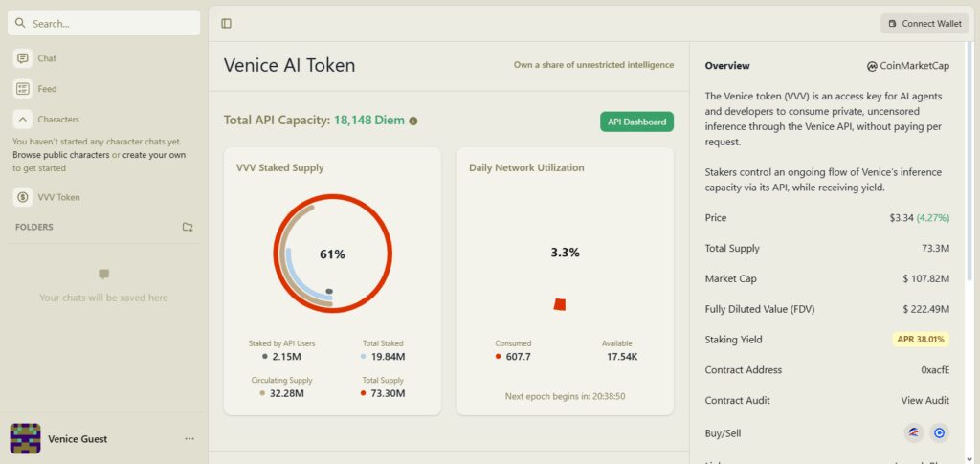The width and height of the screenshot is (980, 464).
Task: Open the CoinMarketCap link
Action: (908, 66)
